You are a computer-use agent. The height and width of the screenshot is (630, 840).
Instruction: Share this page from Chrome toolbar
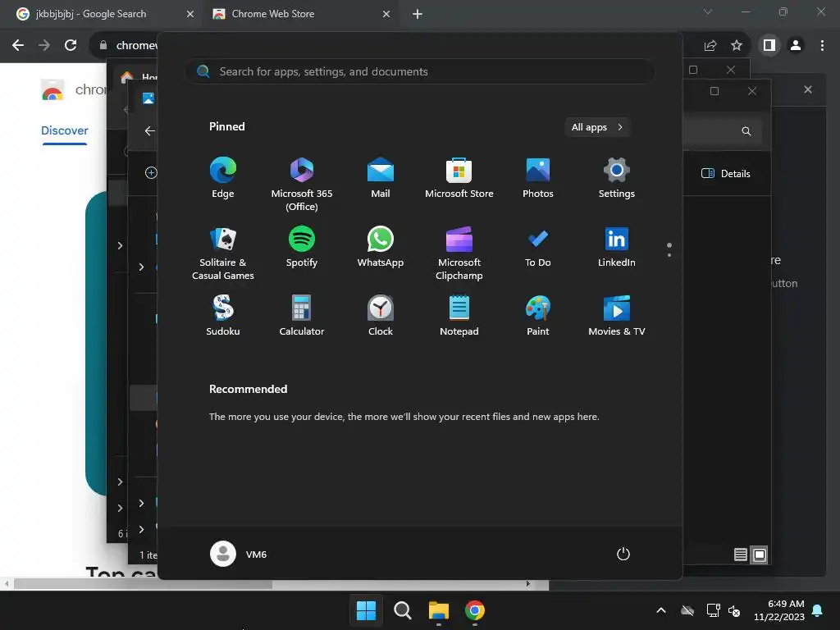(710, 46)
